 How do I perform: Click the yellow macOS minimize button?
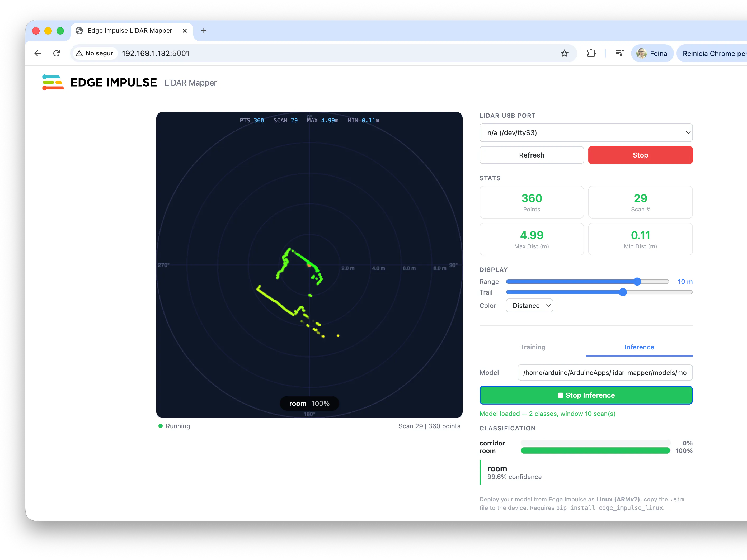click(x=48, y=31)
